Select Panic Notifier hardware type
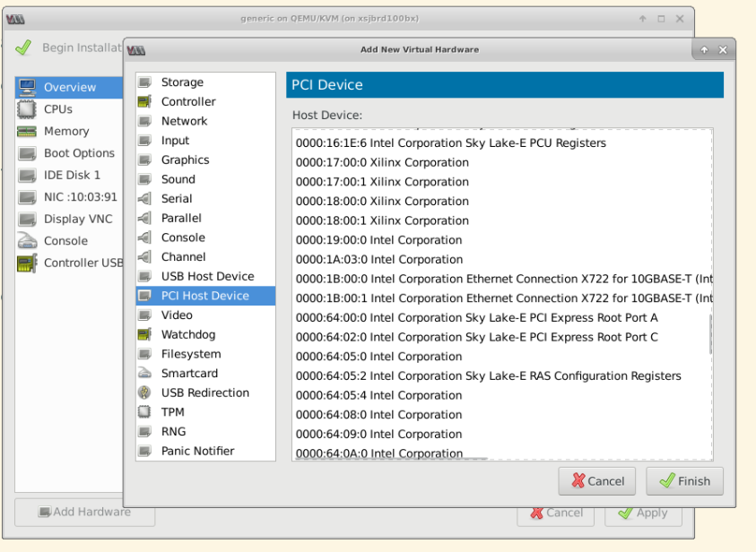The width and height of the screenshot is (756, 552). coord(197,452)
